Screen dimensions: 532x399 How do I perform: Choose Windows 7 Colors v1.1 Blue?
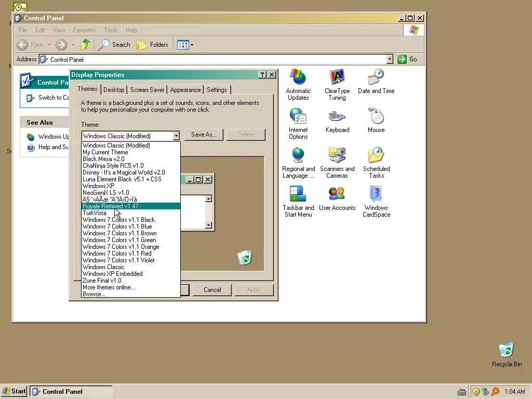click(x=130, y=227)
